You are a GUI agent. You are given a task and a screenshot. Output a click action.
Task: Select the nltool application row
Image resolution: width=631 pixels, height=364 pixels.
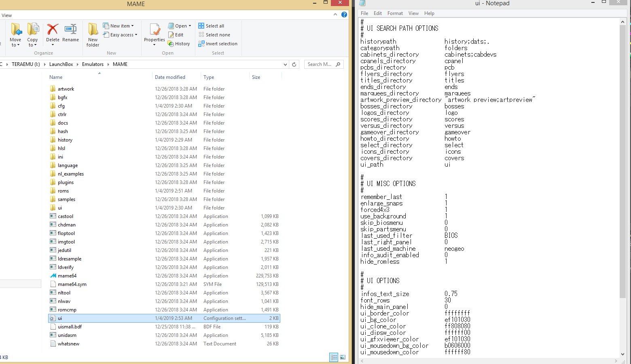[164, 292]
